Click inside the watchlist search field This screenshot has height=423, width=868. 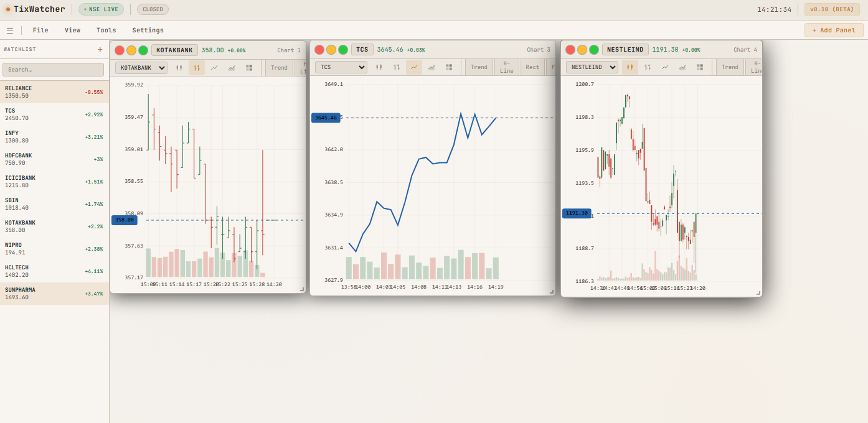coord(53,68)
